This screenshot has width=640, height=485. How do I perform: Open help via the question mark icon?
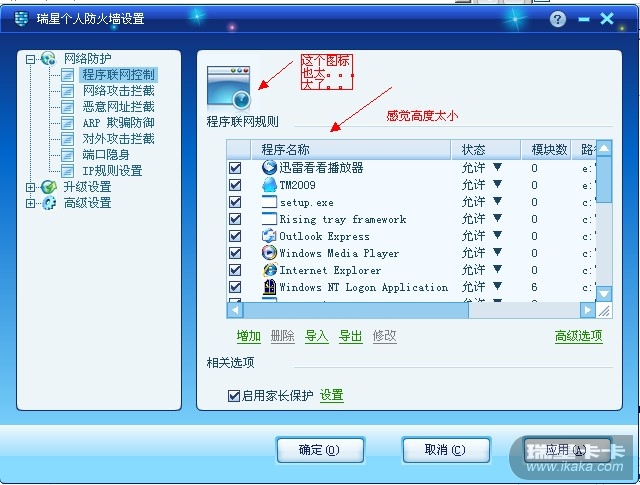558,19
